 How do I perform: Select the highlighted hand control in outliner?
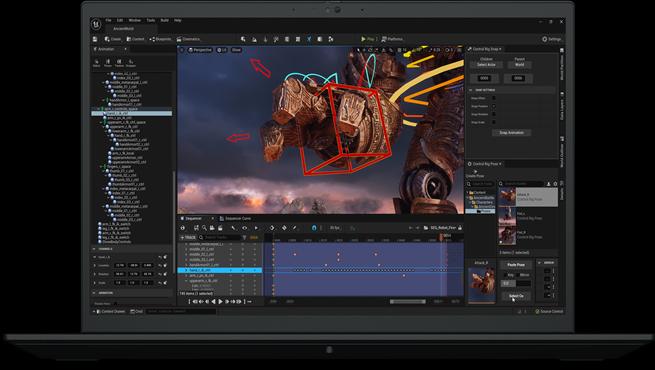132,113
